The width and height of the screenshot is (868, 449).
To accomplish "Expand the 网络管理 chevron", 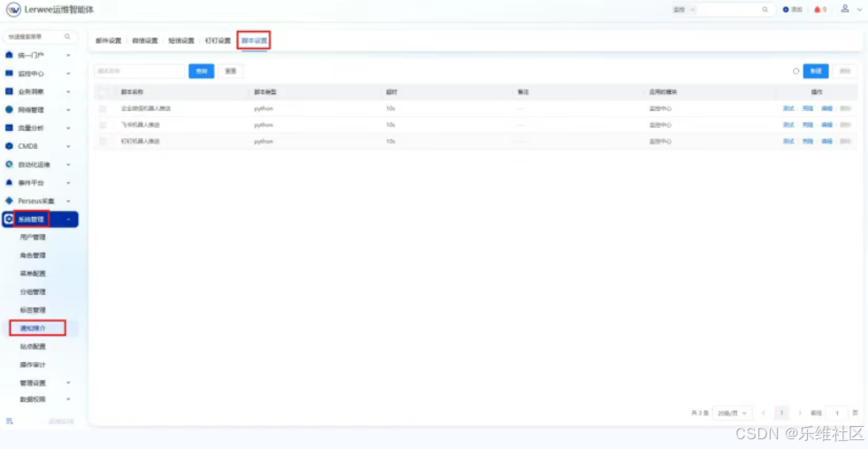I will (x=68, y=110).
